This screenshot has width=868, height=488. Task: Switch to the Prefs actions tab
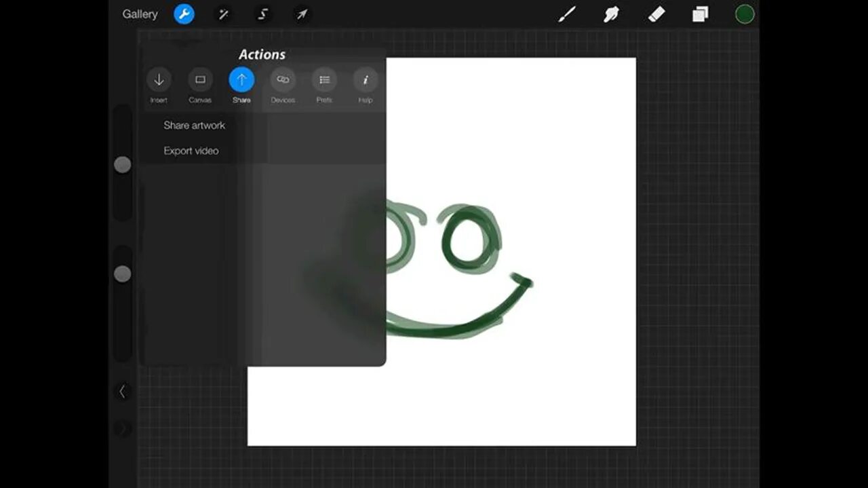pyautogui.click(x=324, y=86)
